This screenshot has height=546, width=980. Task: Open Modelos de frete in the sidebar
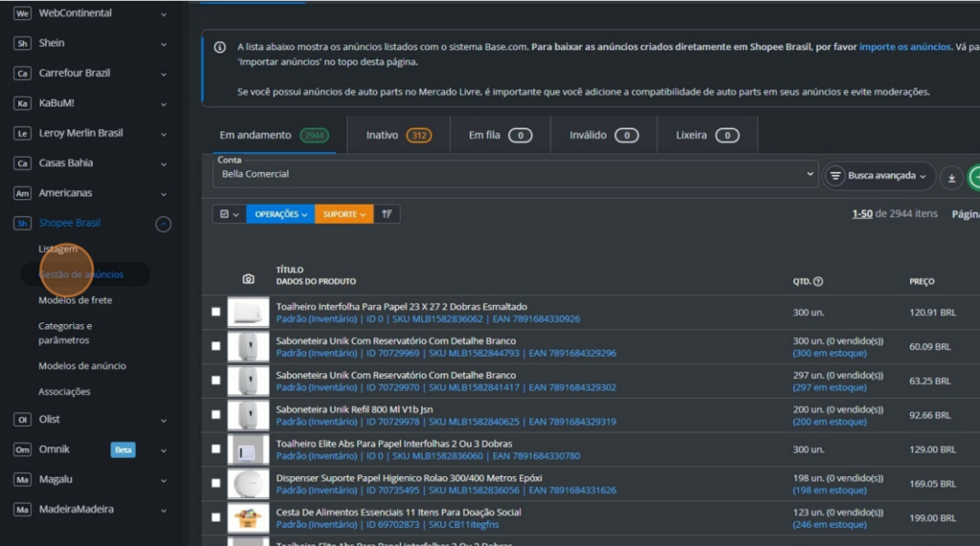pos(75,300)
